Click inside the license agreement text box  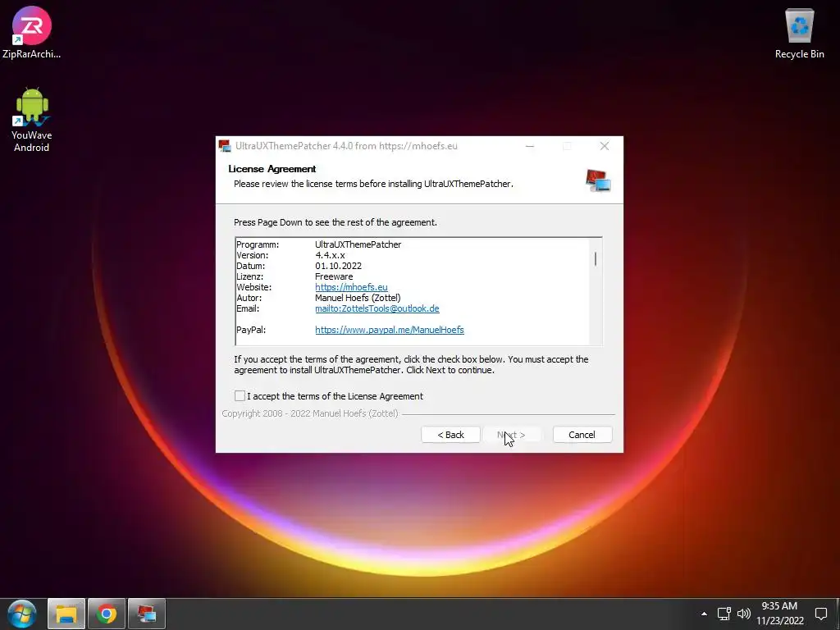pos(418,291)
